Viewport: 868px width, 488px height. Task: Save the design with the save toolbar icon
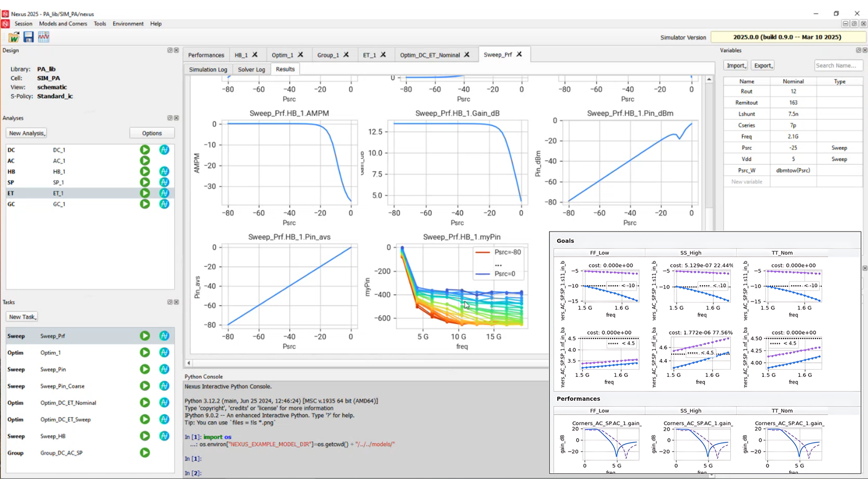tap(28, 37)
